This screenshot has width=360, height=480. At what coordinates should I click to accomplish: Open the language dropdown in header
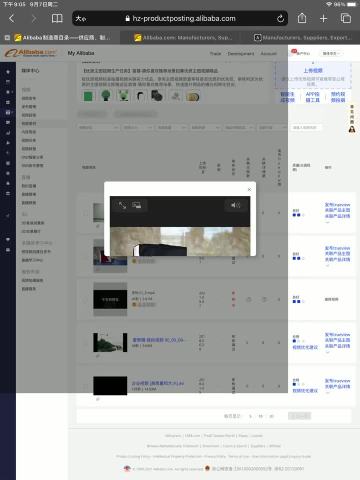330,53
